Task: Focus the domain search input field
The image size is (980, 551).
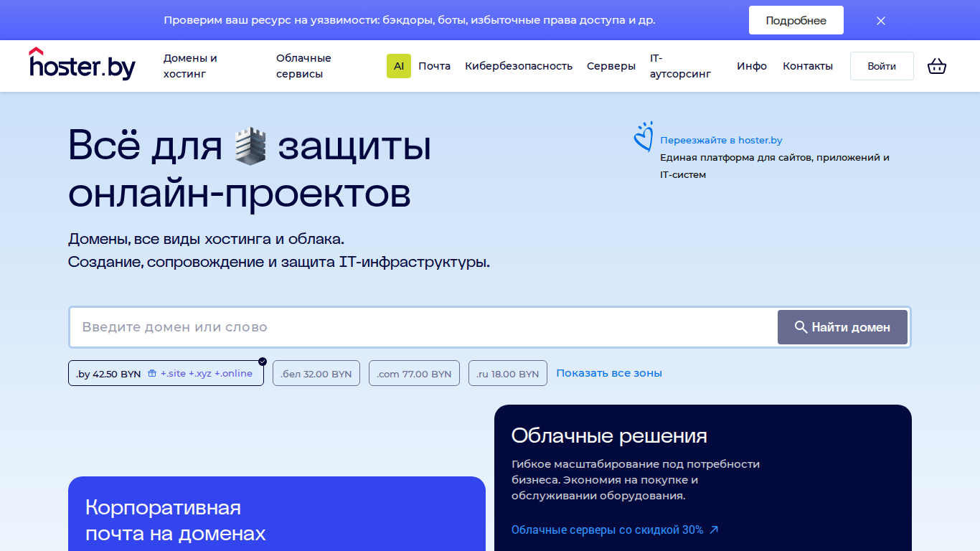Action: click(x=423, y=327)
